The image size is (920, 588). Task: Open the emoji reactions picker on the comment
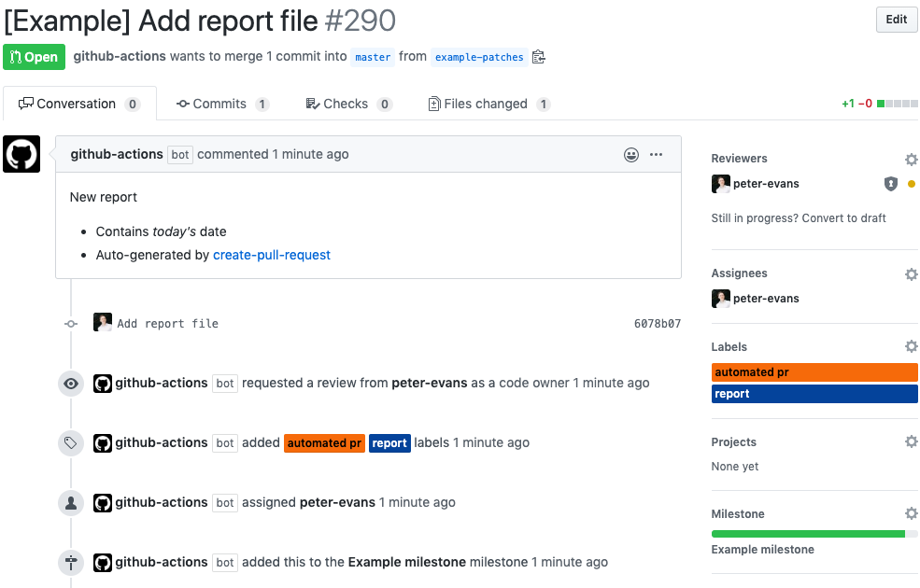click(x=631, y=154)
